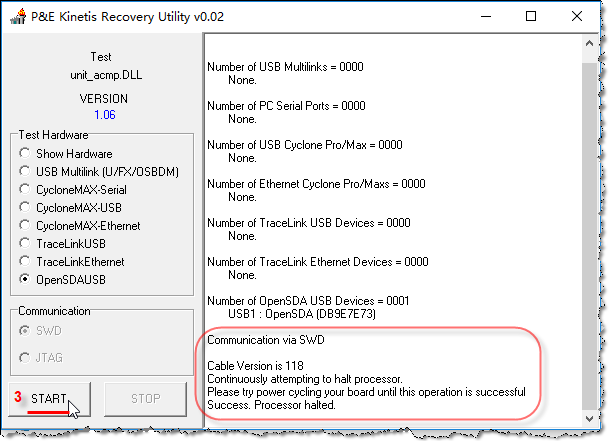Click the P&E app icon in title bar
Screen dimensions: 609x441
point(16,16)
